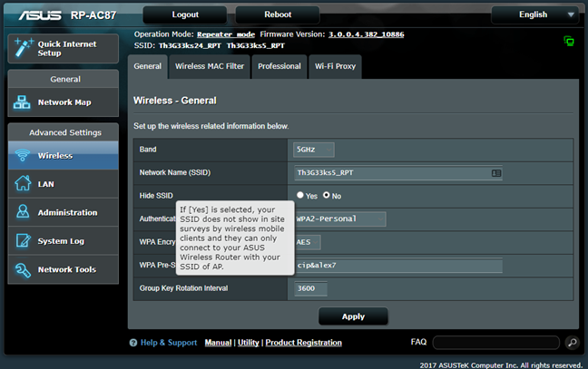This screenshot has width=588, height=369.
Task: Click the FAQ search input box
Action: pyautogui.click(x=495, y=343)
